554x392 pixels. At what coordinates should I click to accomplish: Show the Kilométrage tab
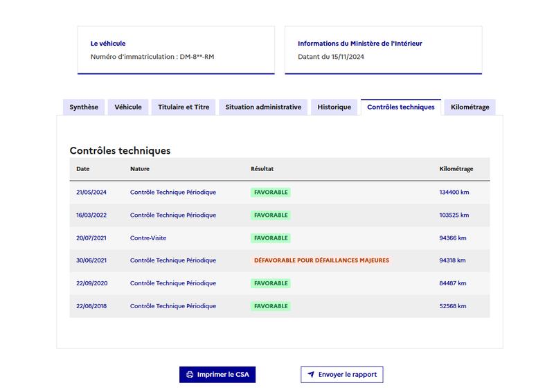pyautogui.click(x=470, y=107)
